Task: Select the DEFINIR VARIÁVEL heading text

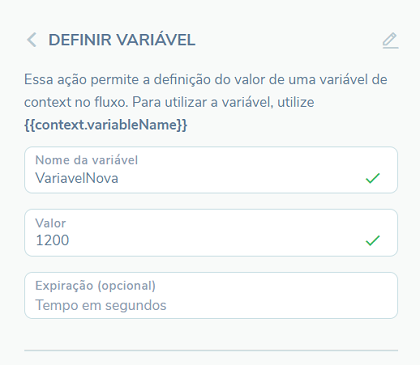Action: (x=122, y=40)
